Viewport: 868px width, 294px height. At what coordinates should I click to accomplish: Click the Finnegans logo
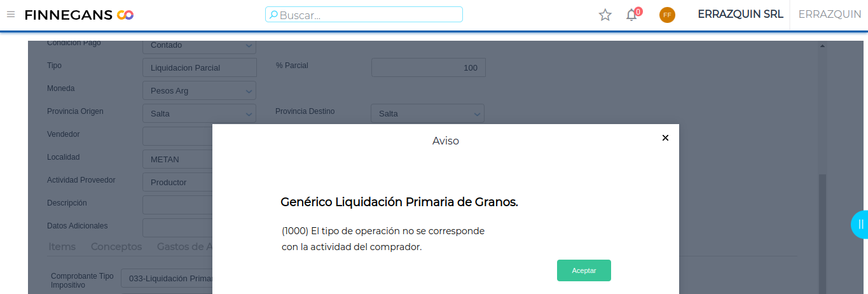click(79, 15)
